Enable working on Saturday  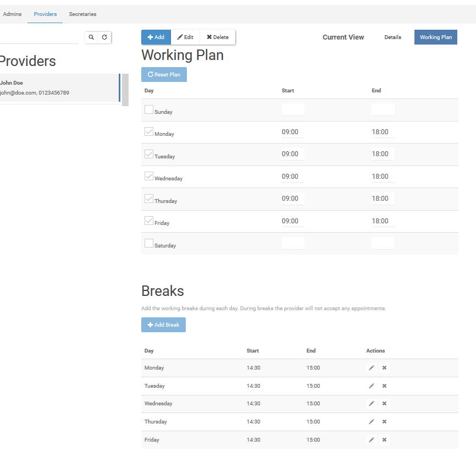[148, 243]
